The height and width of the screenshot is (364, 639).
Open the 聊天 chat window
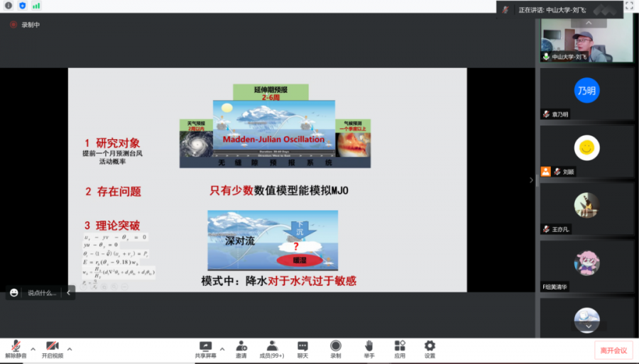coord(302,348)
